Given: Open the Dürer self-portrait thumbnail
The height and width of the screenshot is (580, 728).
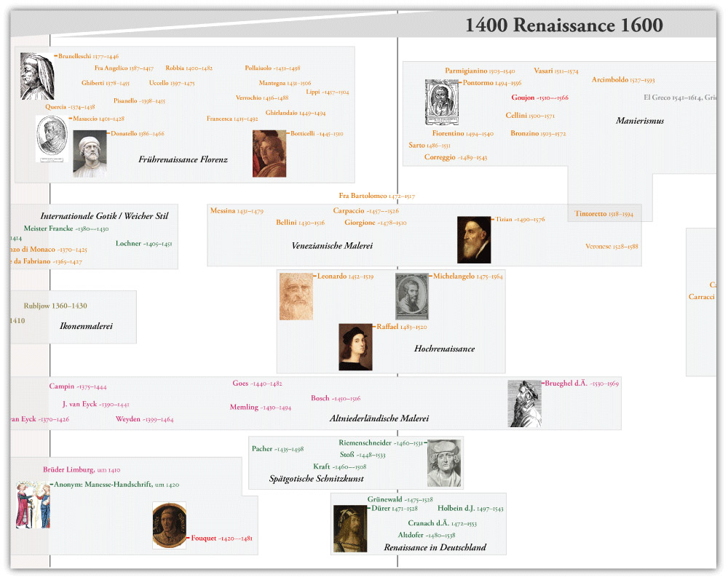Looking at the screenshot, I should point(350,528).
